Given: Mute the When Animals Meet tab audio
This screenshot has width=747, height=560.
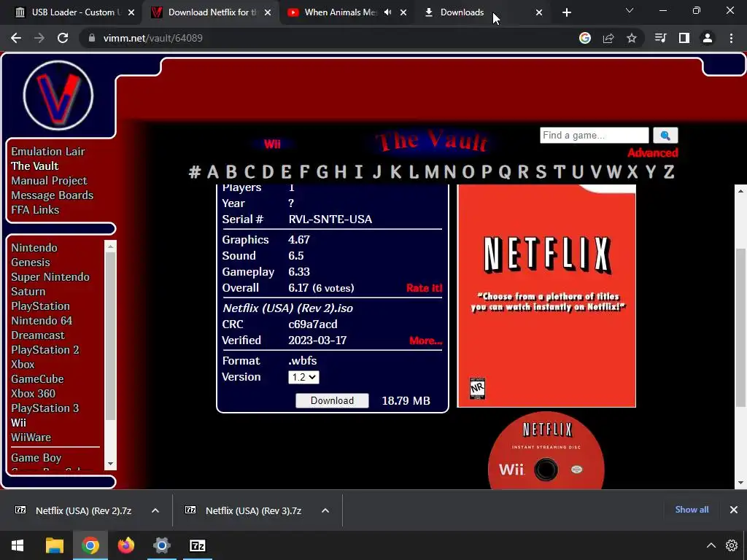Looking at the screenshot, I should click(388, 12).
